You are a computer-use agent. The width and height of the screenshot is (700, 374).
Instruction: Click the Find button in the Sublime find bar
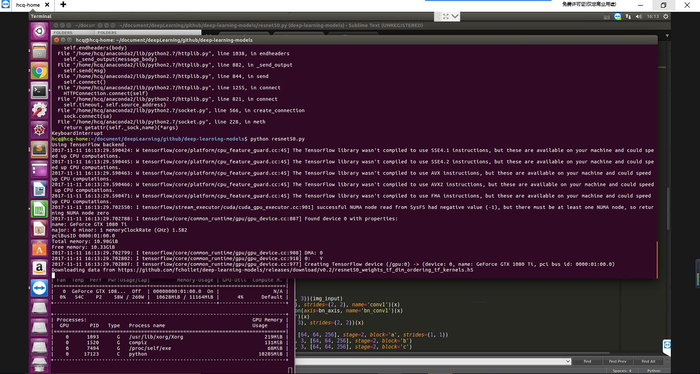click(587, 361)
